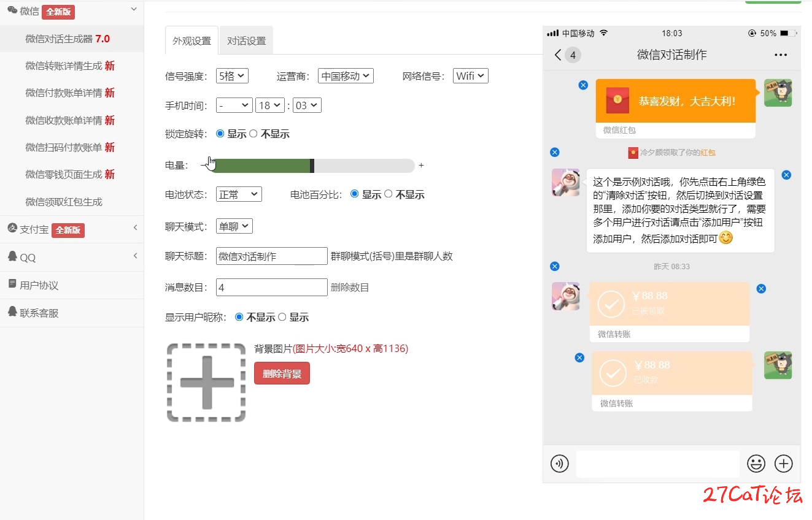Open the emoji smiley icon in chat bar
Viewport: 812px width, 520px height.
tap(756, 464)
